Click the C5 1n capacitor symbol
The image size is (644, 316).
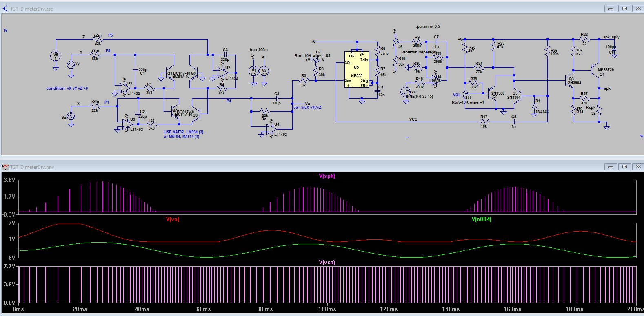(513, 122)
